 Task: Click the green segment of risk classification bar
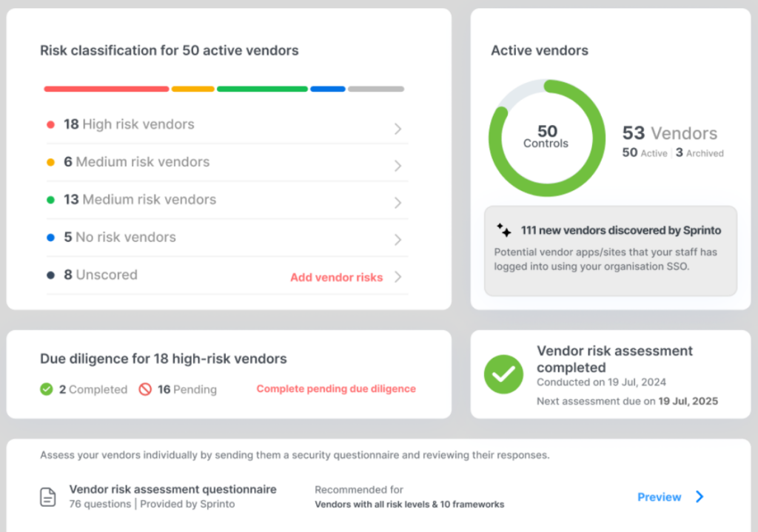(262, 89)
